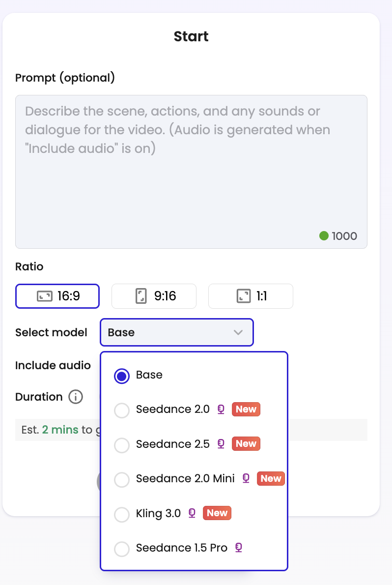Click the audio icon beside Seedance 2.5
Image resolution: width=392 pixels, height=585 pixels.
coord(221,443)
